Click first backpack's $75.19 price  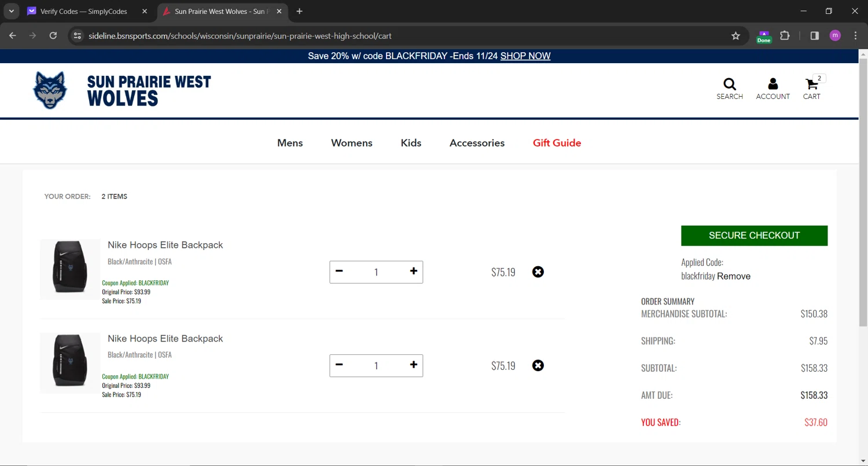pyautogui.click(x=503, y=272)
